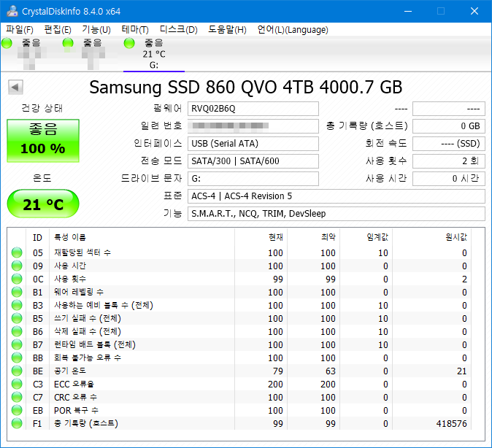Screen dimensions: 492x448
Task: Open the 편집(E) menu
Action: [58, 30]
